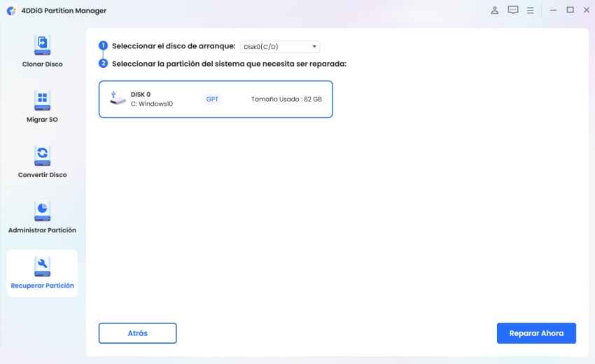Open the Migrar SO icon

click(42, 101)
